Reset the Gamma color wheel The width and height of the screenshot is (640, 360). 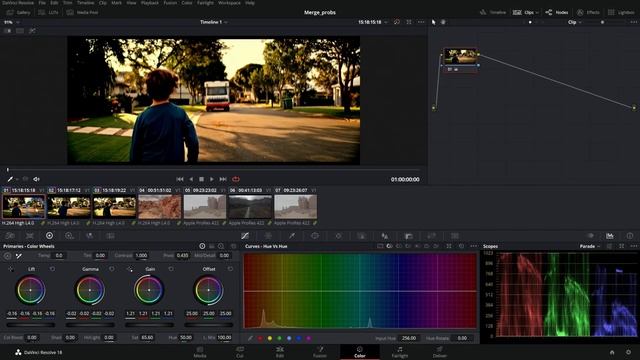coord(111,269)
